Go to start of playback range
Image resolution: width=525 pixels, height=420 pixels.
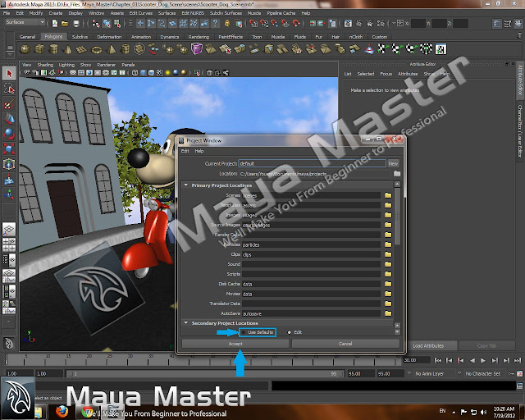437,360
